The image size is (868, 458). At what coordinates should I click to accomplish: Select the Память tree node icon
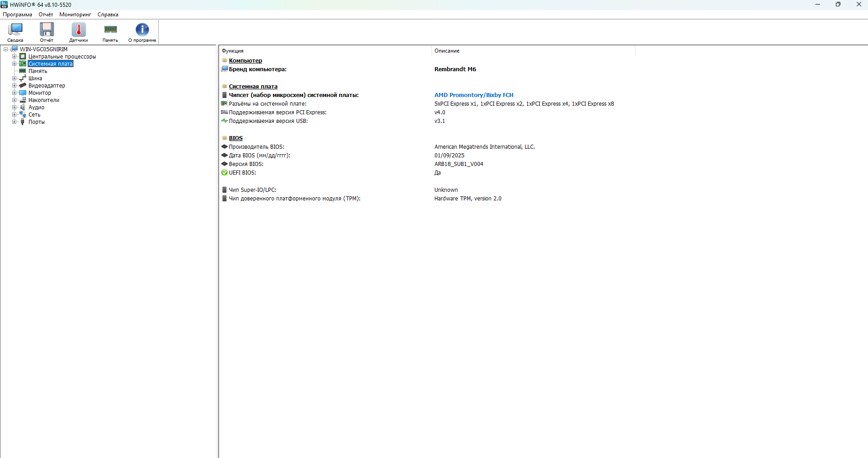point(23,71)
